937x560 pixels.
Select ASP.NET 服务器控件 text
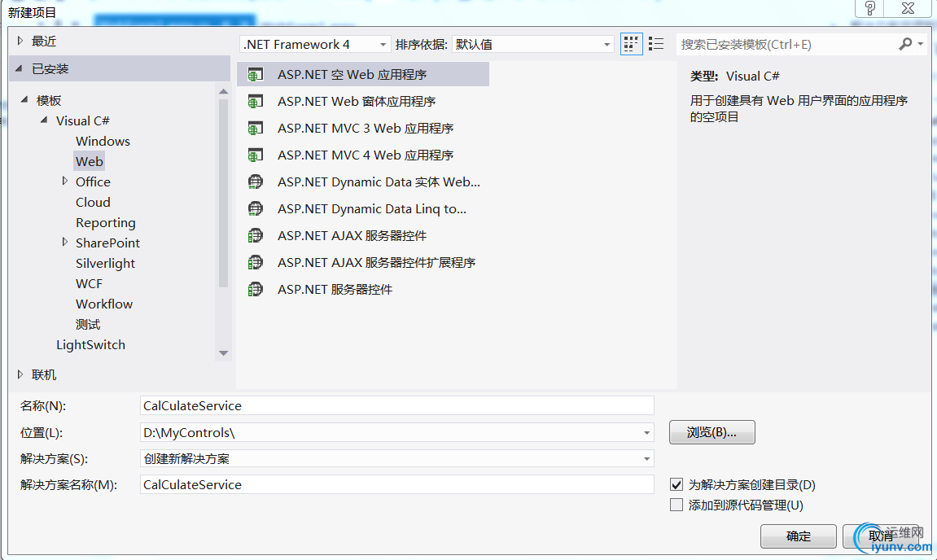point(335,289)
